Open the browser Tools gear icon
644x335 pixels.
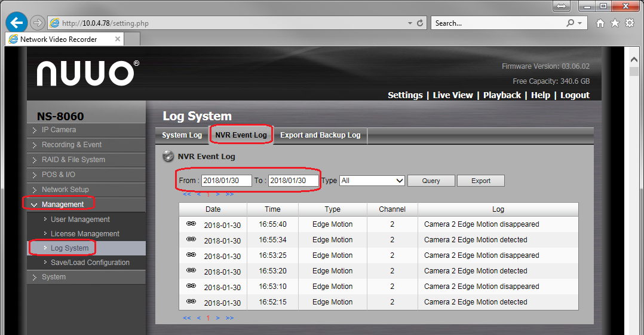pos(629,23)
